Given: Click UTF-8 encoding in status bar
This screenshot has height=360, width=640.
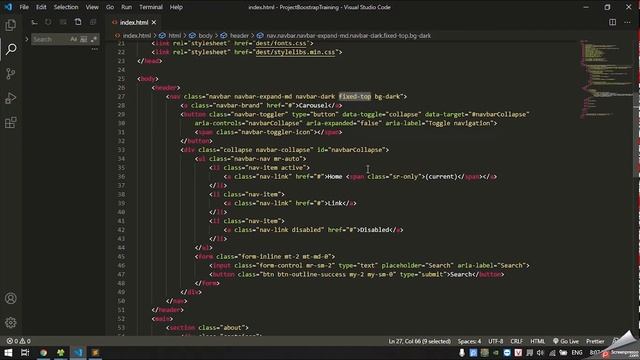Looking at the screenshot, I should pyautogui.click(x=496, y=341).
